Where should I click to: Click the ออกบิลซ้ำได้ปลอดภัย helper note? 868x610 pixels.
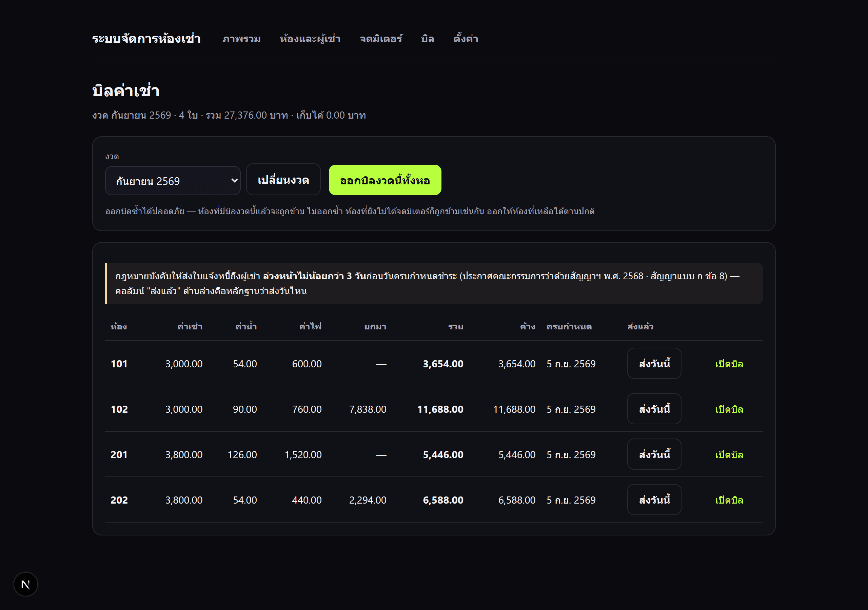click(x=350, y=211)
